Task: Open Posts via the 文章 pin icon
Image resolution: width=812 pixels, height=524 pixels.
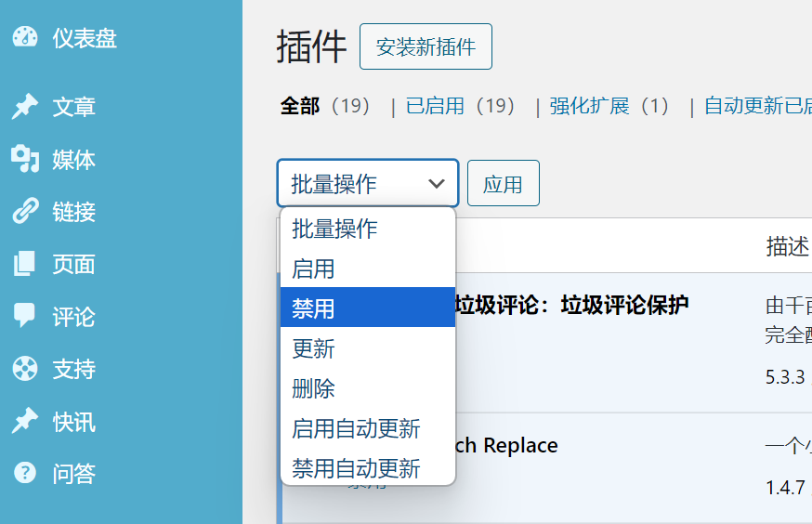Action: [x=25, y=107]
